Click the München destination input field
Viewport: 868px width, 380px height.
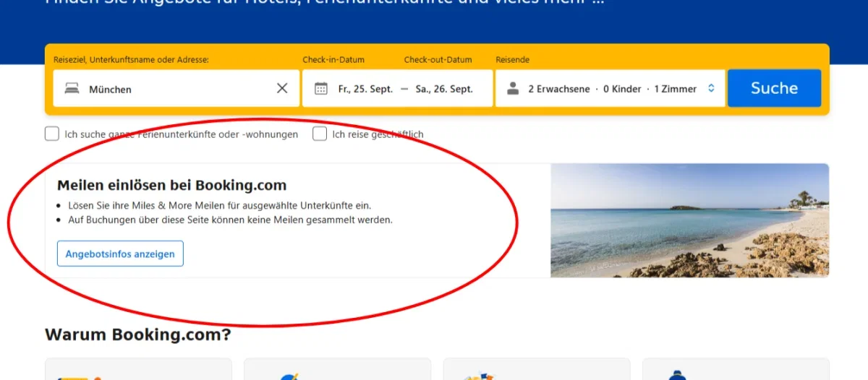(176, 88)
